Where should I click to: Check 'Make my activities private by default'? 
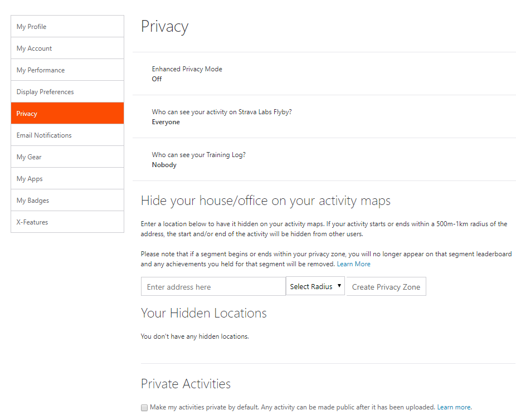coord(144,408)
